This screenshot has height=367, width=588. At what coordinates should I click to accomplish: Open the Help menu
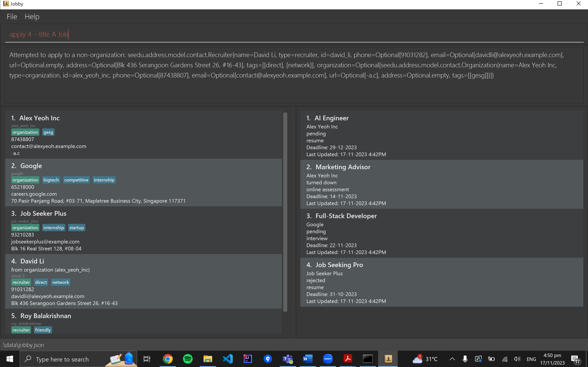tap(32, 17)
